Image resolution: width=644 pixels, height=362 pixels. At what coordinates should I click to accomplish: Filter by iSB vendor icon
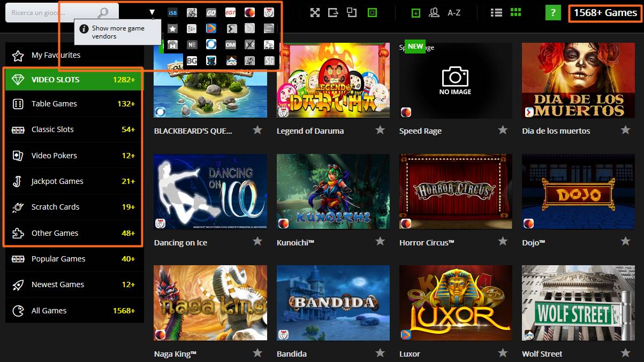(172, 12)
